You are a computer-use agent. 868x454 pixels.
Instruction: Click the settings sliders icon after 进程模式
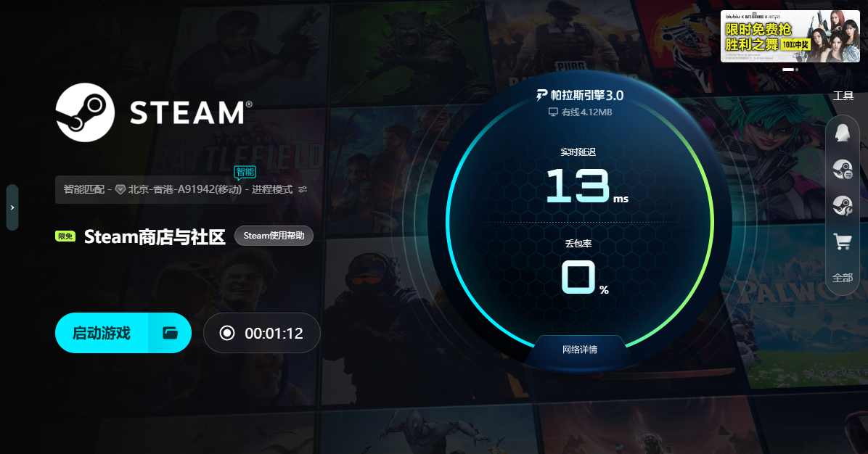point(302,190)
